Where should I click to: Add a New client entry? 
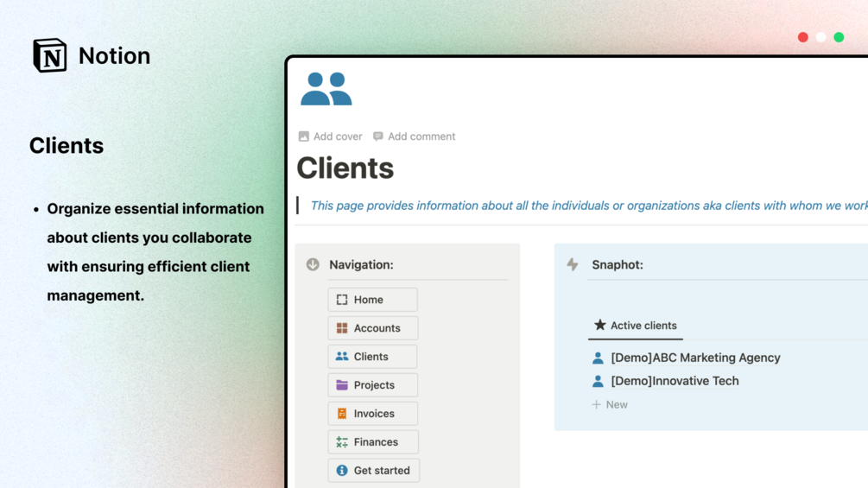(610, 404)
